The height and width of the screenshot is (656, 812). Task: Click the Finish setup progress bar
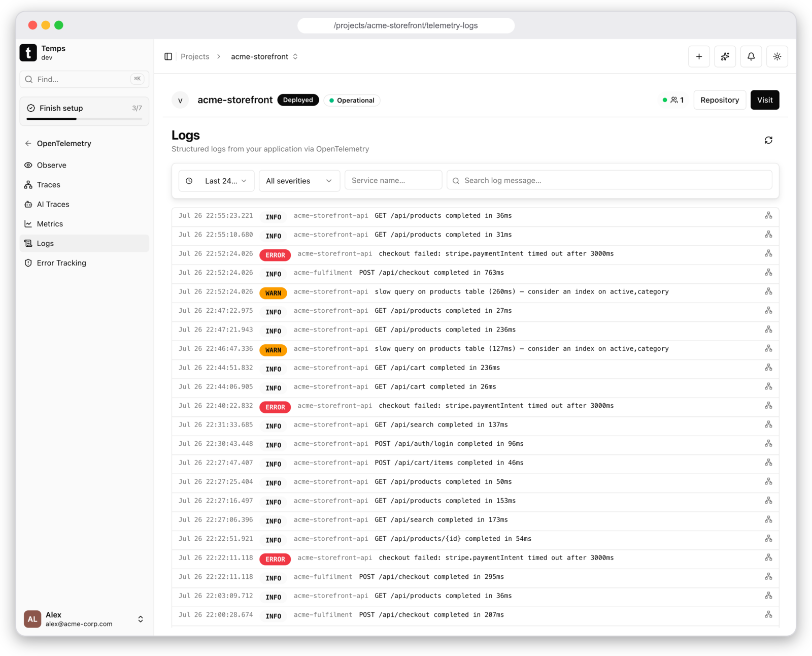84,119
